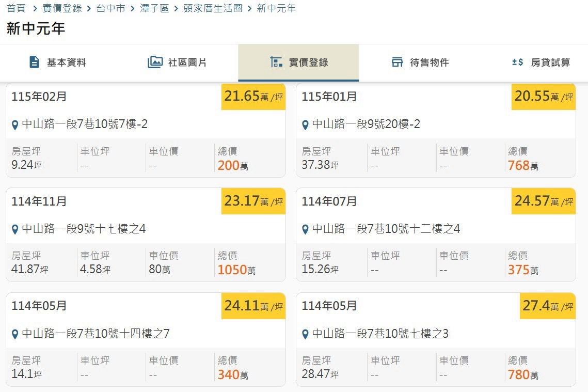
Task: Navigate to 潭子區 breadcrumb
Action: tap(154, 9)
